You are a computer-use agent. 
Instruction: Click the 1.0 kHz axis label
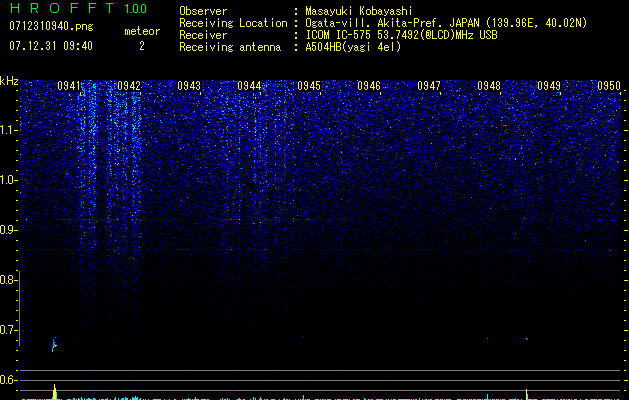click(8, 180)
